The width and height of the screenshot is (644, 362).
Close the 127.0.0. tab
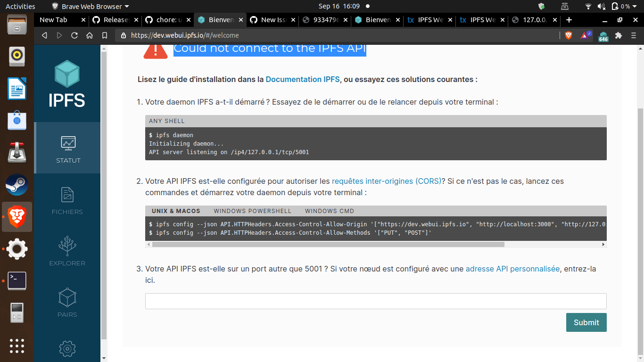[555, 20]
